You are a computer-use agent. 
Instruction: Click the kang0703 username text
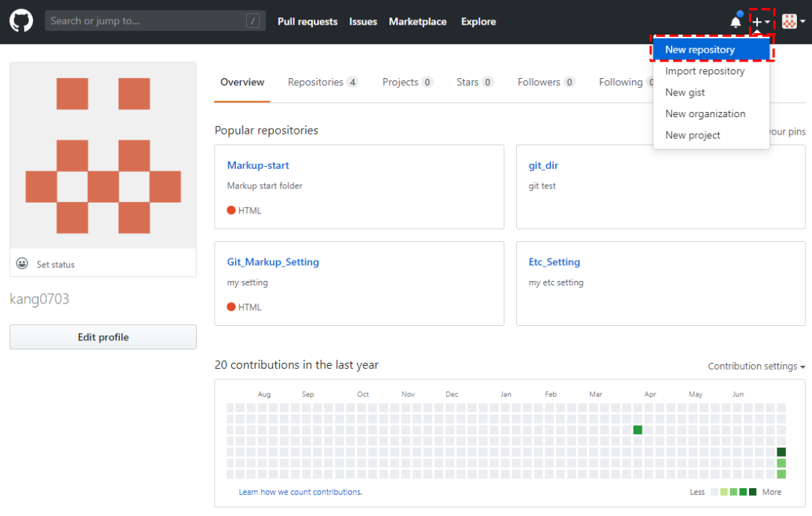[39, 299]
